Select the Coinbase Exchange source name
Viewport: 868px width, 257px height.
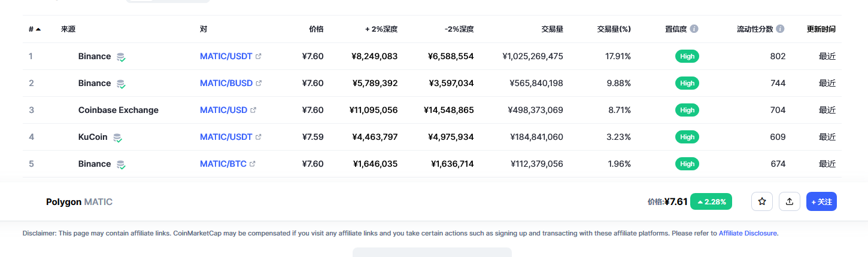point(119,110)
